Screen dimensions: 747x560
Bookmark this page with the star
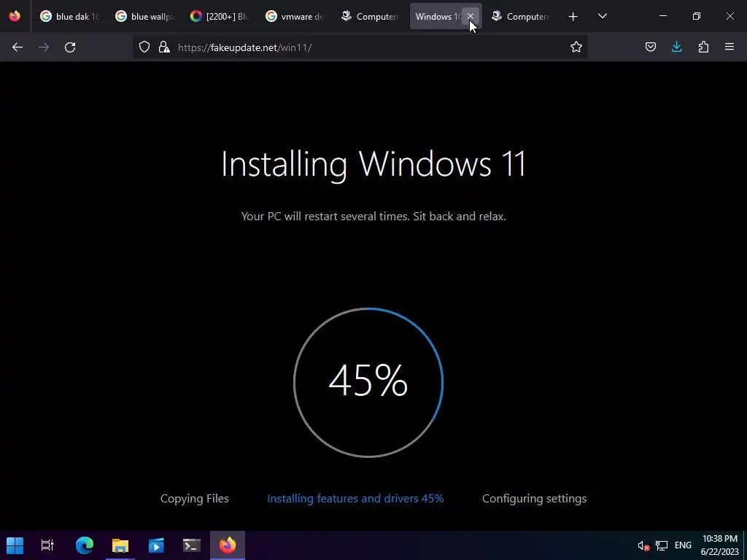tap(576, 47)
